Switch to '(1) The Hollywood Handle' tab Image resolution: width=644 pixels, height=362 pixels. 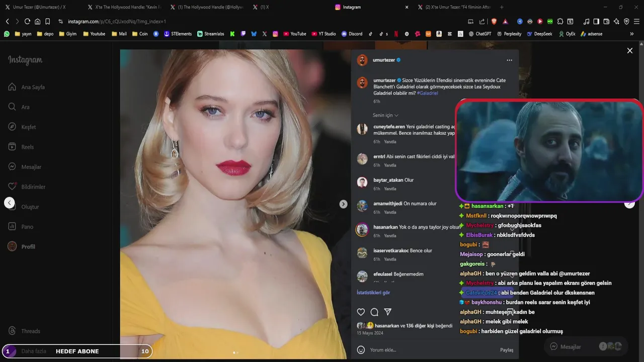(x=207, y=7)
